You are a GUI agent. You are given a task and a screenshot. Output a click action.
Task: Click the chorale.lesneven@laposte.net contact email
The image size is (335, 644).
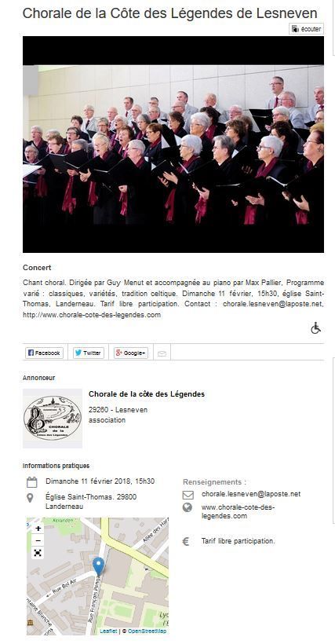(251, 494)
